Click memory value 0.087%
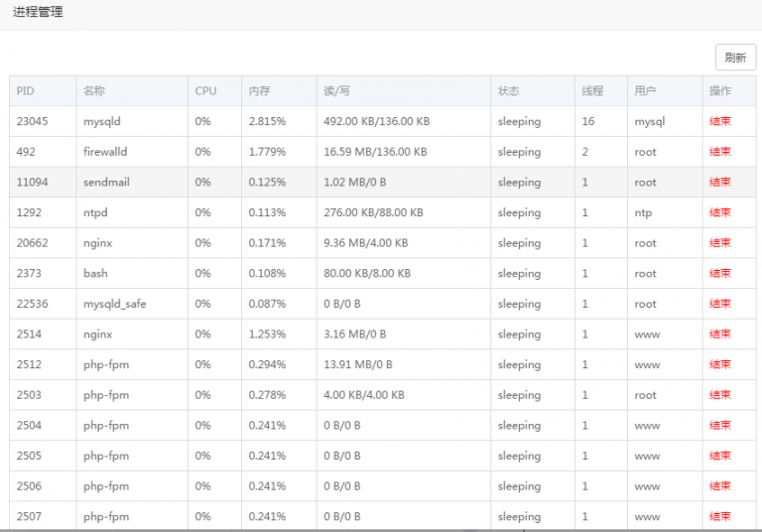 [x=267, y=304]
